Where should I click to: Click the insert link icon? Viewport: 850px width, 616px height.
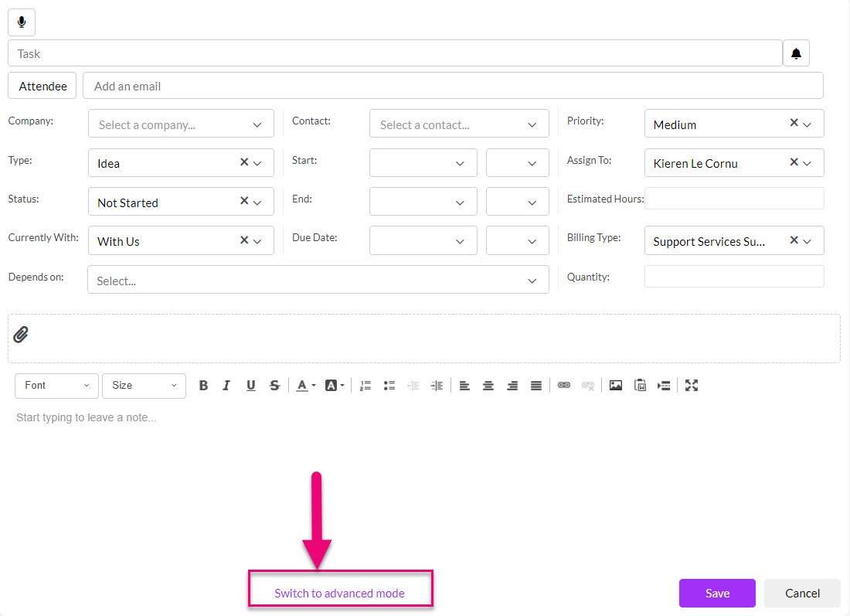pyautogui.click(x=564, y=386)
